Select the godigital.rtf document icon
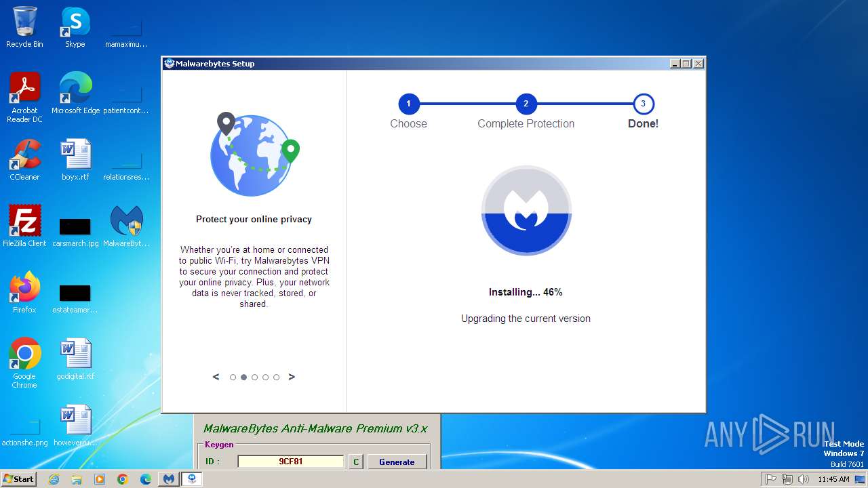 (75, 359)
